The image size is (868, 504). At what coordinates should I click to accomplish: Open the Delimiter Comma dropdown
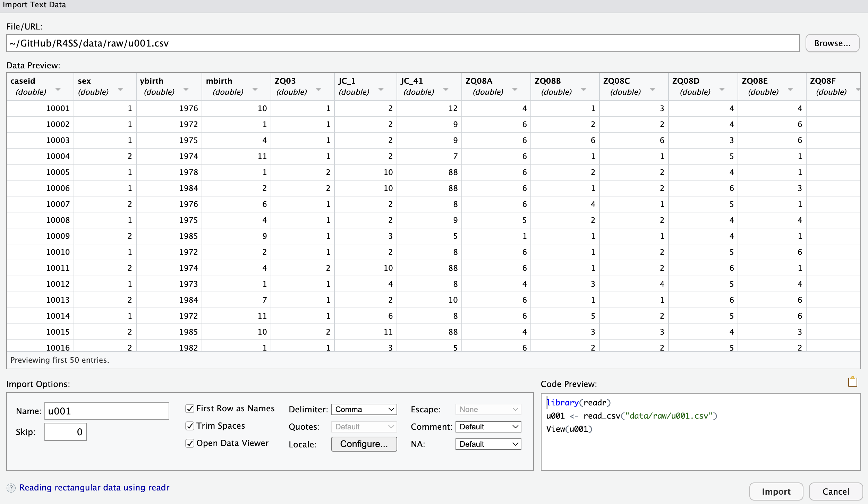pyautogui.click(x=364, y=409)
